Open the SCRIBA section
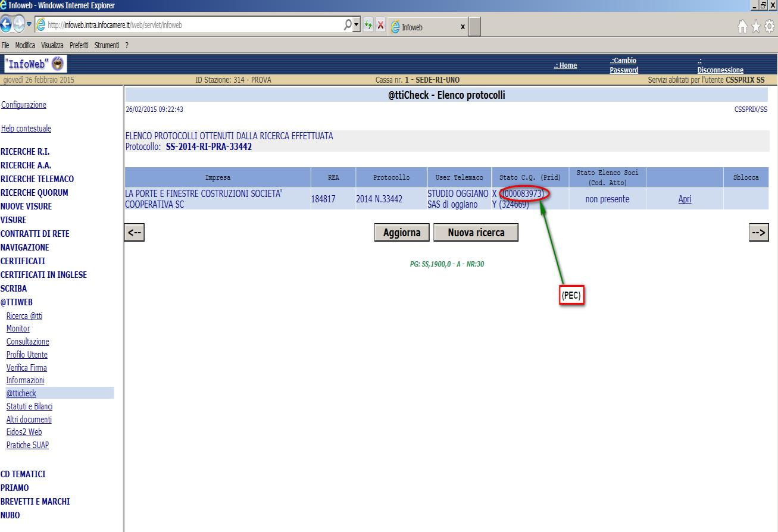This screenshot has height=532, width=778. [x=14, y=289]
